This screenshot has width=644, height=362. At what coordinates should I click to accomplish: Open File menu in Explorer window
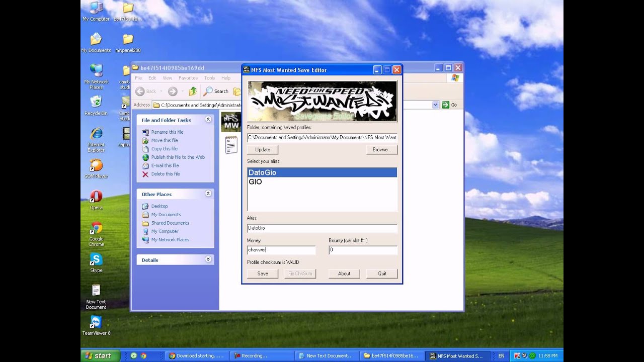point(138,78)
